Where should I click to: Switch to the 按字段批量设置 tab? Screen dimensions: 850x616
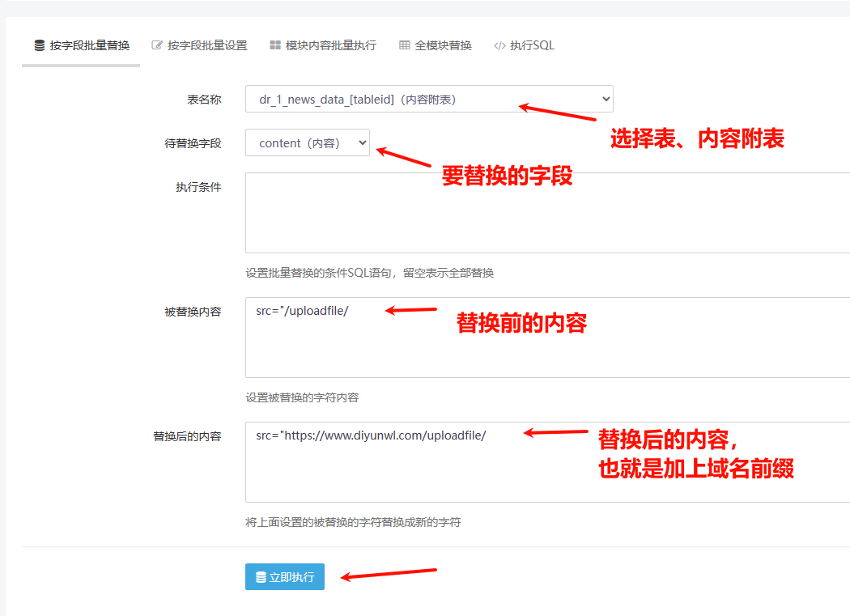pos(199,45)
